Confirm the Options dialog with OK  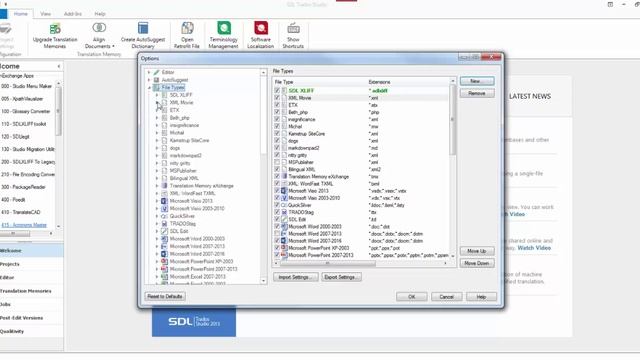411,297
